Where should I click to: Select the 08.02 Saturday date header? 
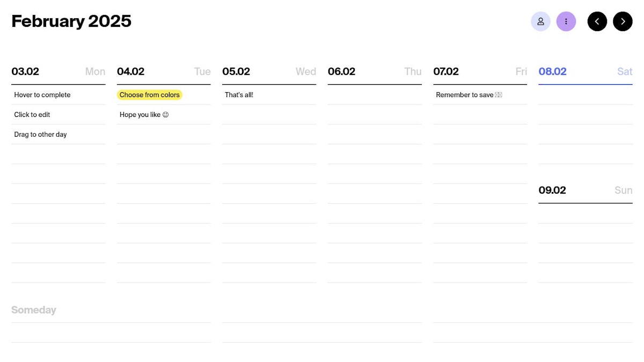point(553,72)
